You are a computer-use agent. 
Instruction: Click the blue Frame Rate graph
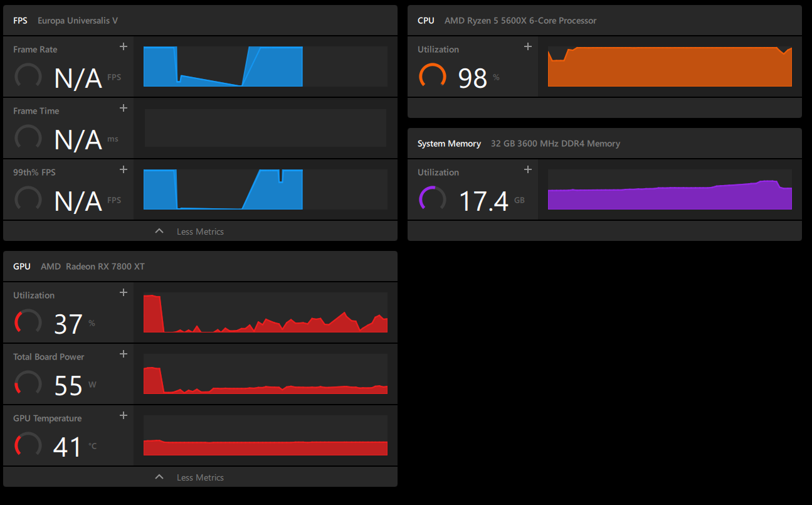(x=266, y=66)
